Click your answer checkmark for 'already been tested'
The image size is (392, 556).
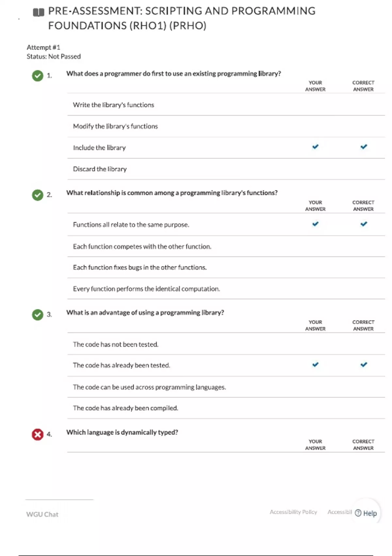[x=315, y=364]
